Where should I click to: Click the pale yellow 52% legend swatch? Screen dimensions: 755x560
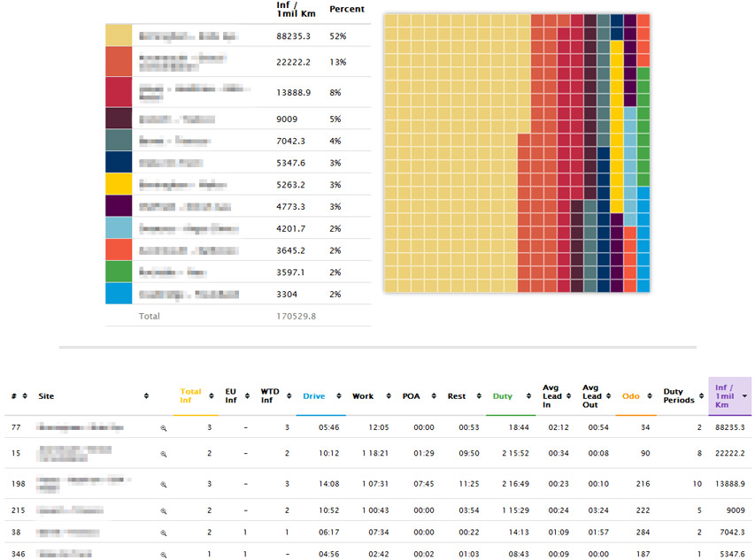[x=119, y=35]
